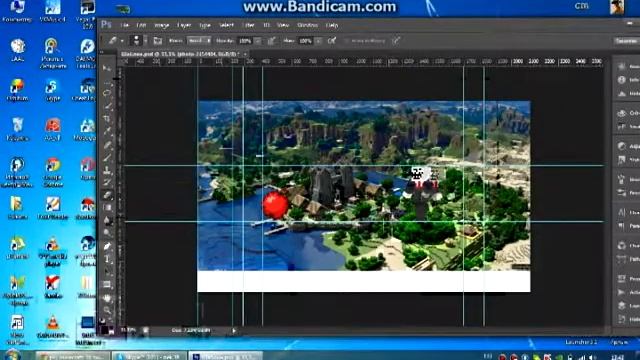Open the Layer menu
The width and height of the screenshot is (640, 360).
pos(184,25)
